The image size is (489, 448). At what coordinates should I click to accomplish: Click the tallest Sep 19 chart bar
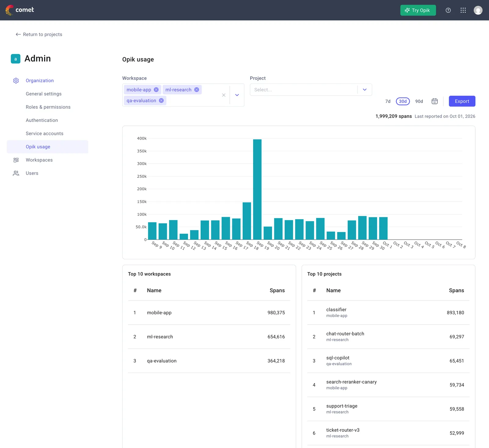[257, 189]
